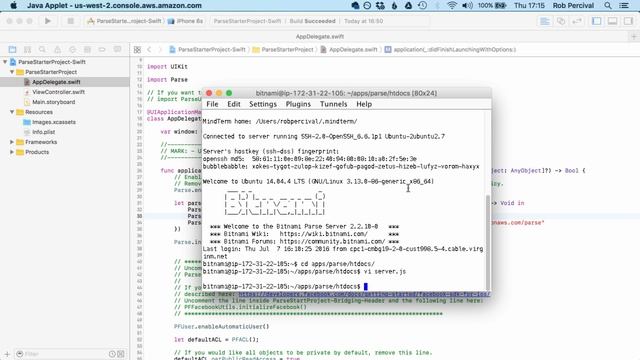Viewport: 640px width, 360px height.
Task: Open the Project navigator folder icon
Action: [x=12, y=49]
